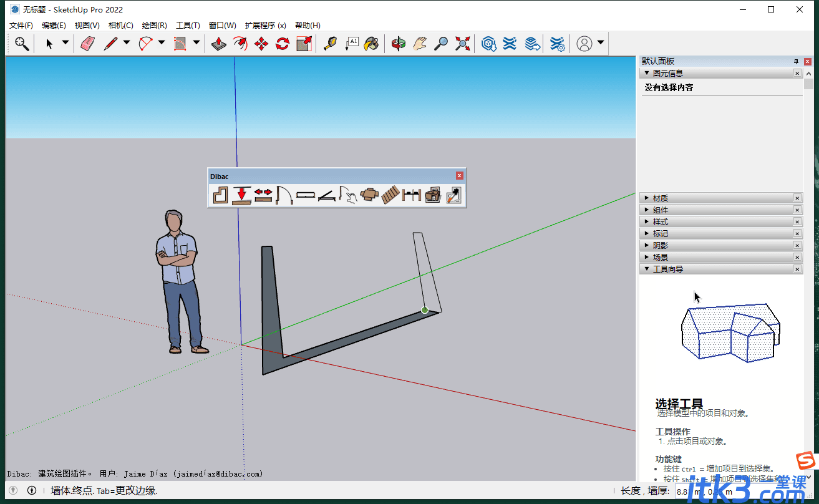819x504 pixels.
Task: Activate the Push/Pull tool
Action: 218,44
